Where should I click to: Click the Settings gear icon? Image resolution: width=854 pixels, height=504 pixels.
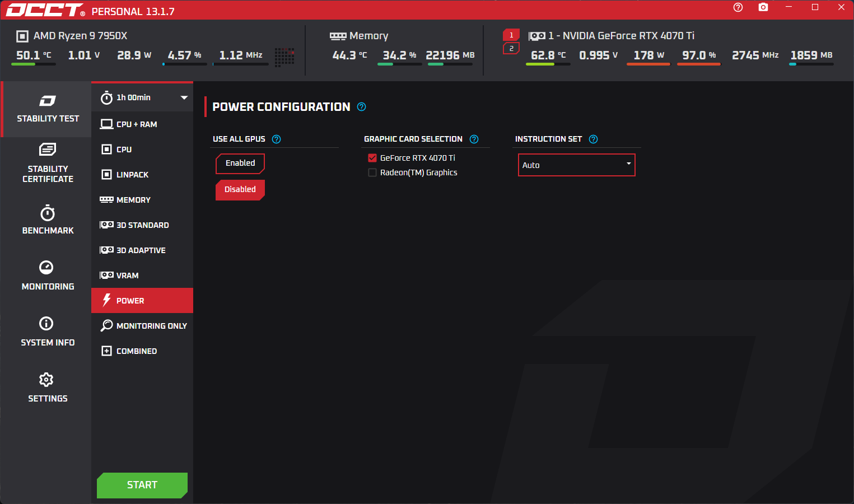click(x=46, y=380)
